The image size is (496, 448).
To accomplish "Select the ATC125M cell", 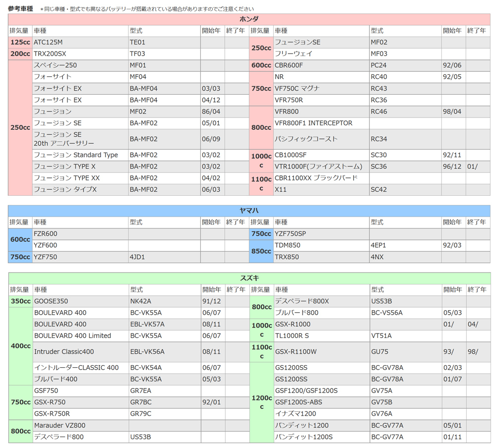I will [80, 42].
